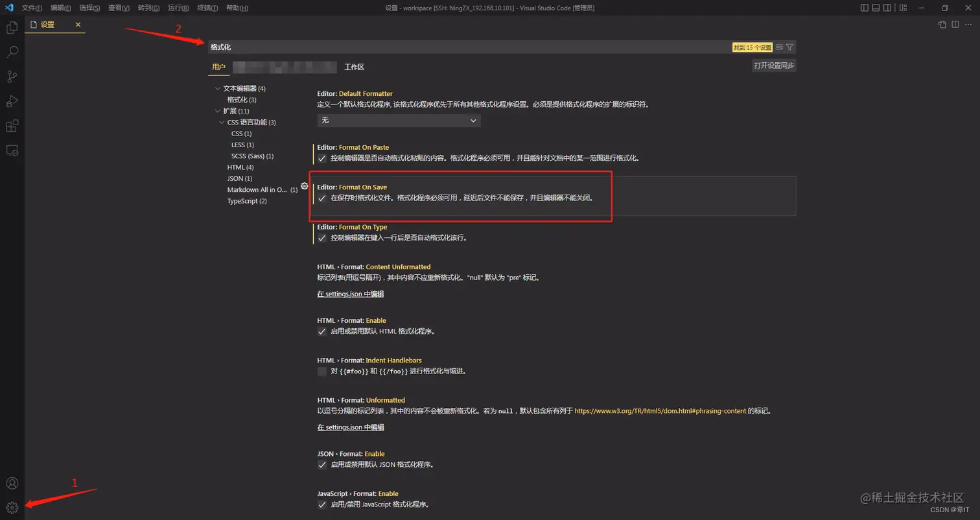Open Source Control view in activity bar

point(12,77)
